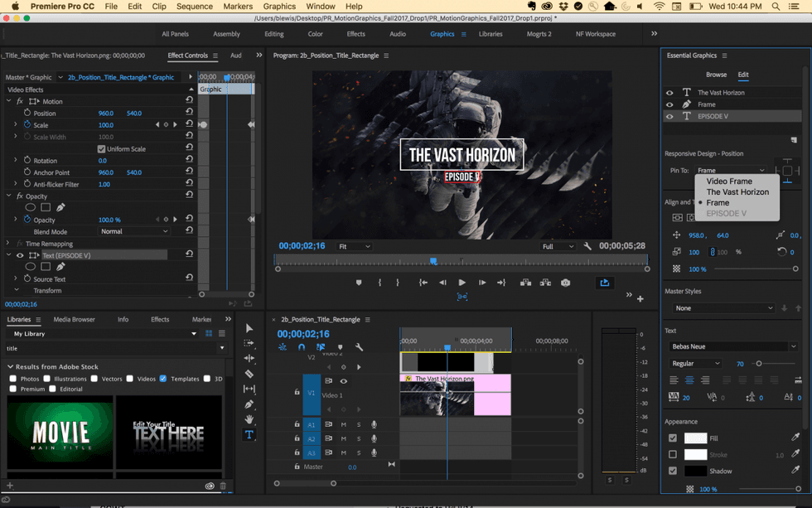Switch to Media Browser tab
The height and width of the screenshot is (508, 812).
[x=74, y=320]
